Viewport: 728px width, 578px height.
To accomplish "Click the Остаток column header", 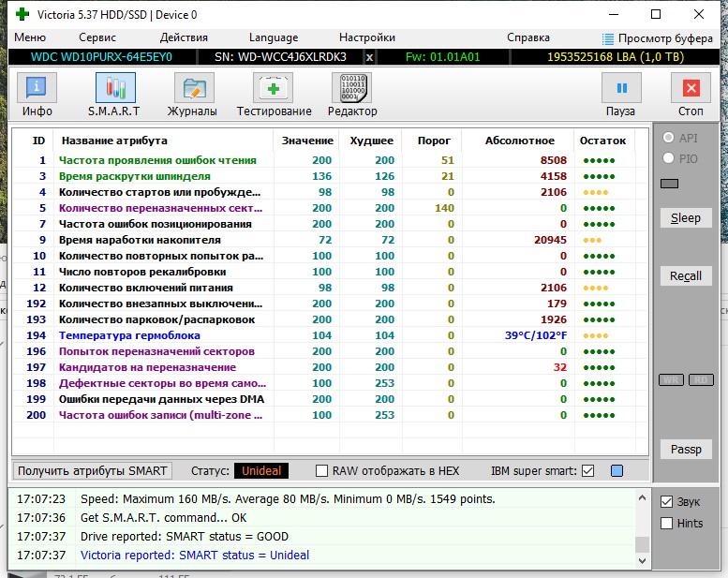I will (602, 141).
